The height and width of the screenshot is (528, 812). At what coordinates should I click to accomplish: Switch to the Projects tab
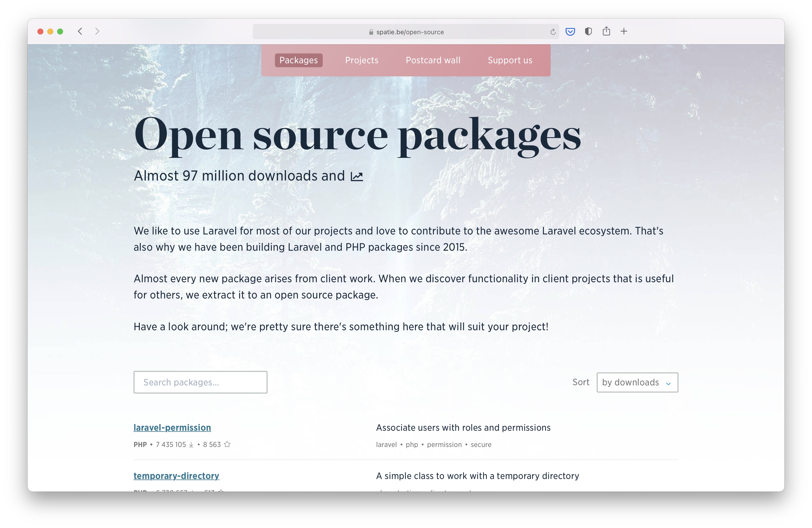pyautogui.click(x=362, y=60)
